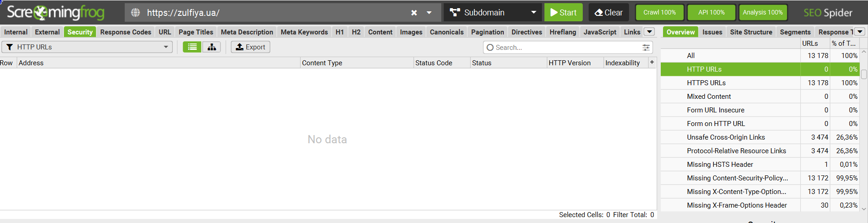Click the globe icon beside the URL

click(x=135, y=13)
